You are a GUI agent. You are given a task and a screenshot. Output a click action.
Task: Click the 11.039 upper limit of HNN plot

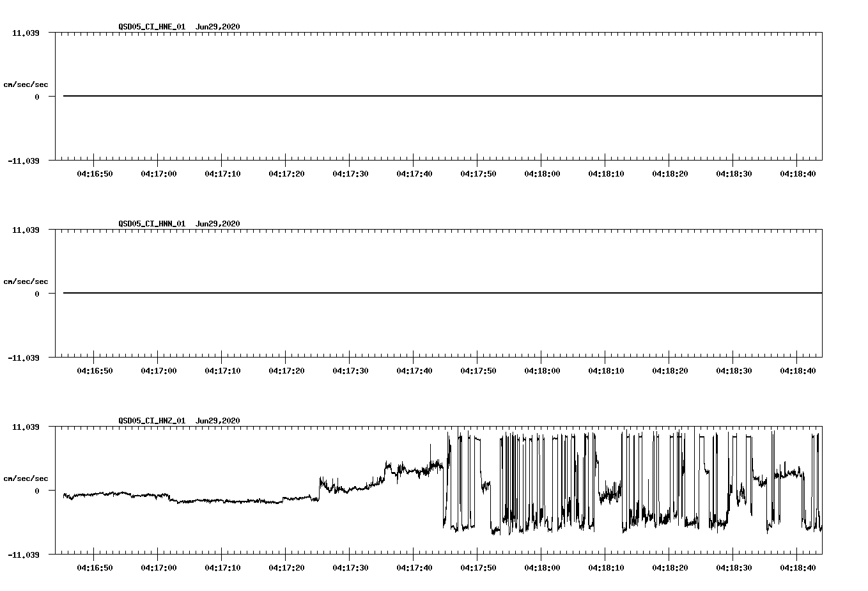tap(26, 230)
